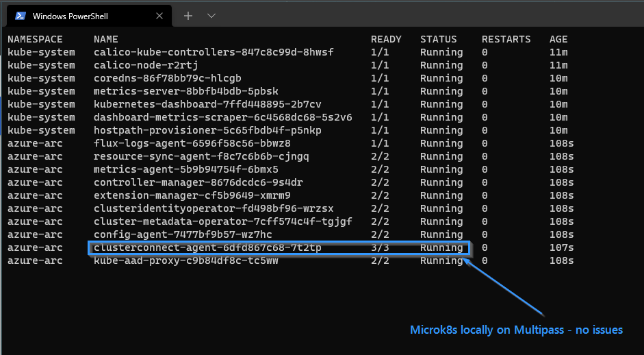Click the NAME column header
This screenshot has width=644, height=355.
(x=106, y=40)
